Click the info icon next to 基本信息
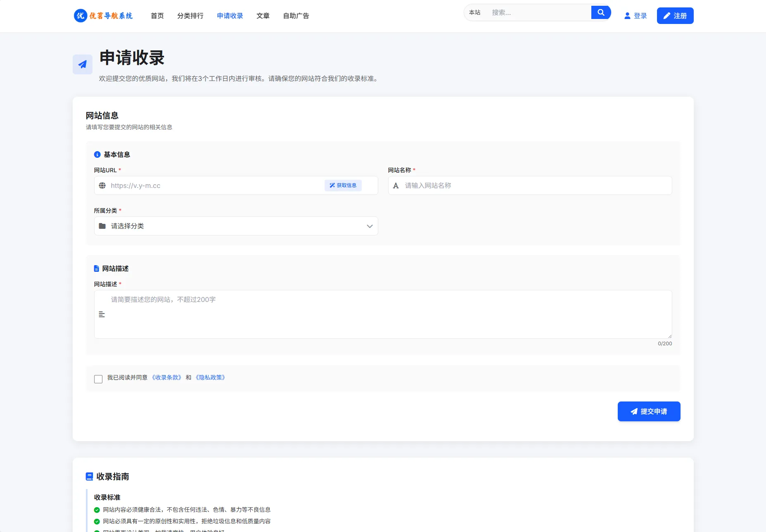The image size is (766, 532). (97, 154)
